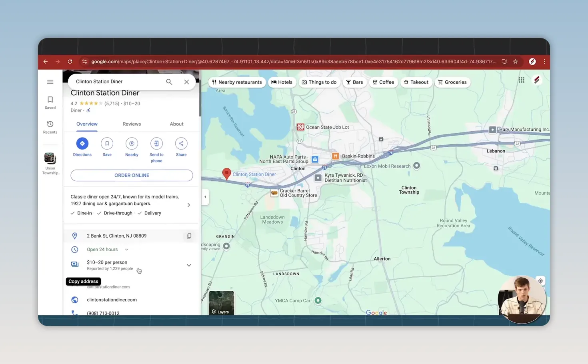Click the Lebanon town label

pyautogui.click(x=496, y=151)
